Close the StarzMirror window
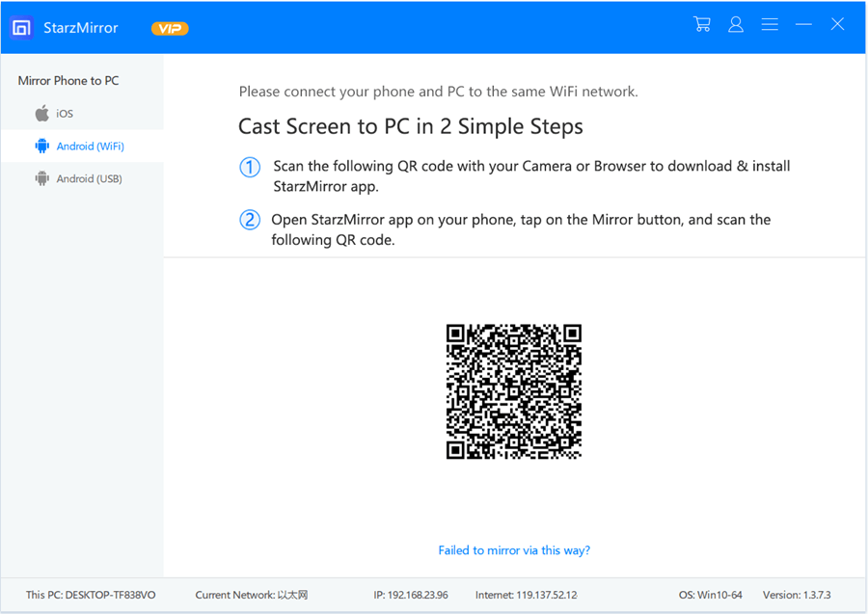Viewport: 868px width, 614px height. [x=837, y=24]
